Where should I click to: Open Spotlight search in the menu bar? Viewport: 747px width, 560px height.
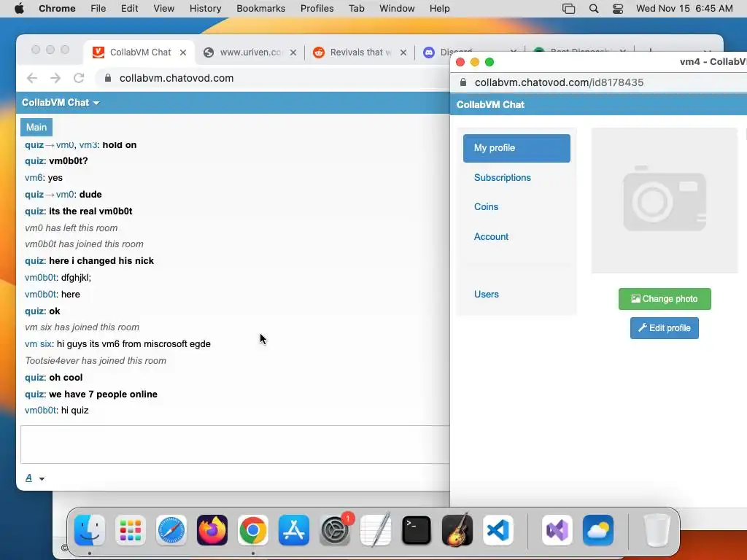click(594, 8)
